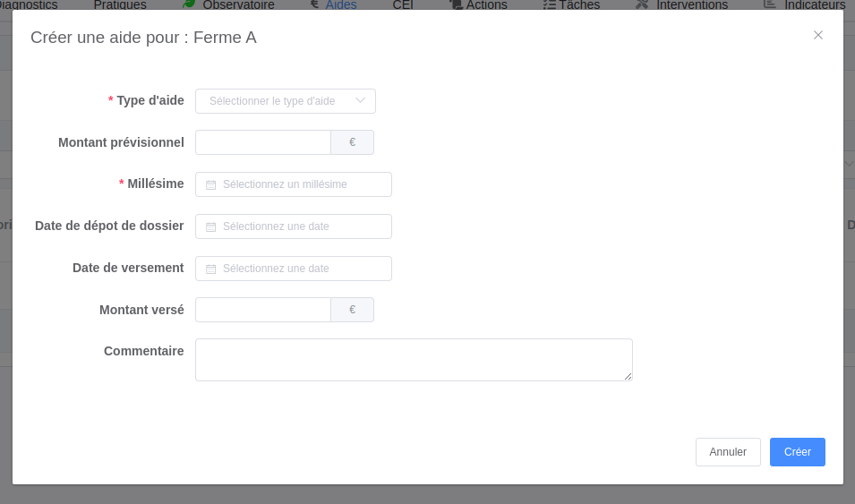Focus the Montant versé amount field
This screenshot has width=855, height=504.
pos(263,310)
